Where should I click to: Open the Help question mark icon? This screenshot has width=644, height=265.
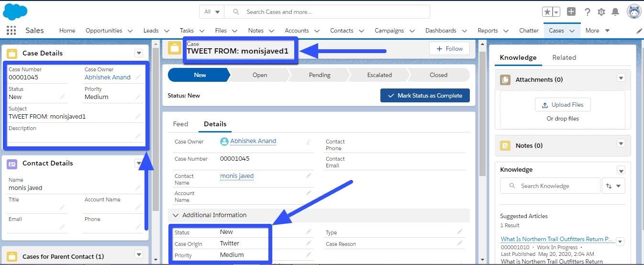(587, 12)
